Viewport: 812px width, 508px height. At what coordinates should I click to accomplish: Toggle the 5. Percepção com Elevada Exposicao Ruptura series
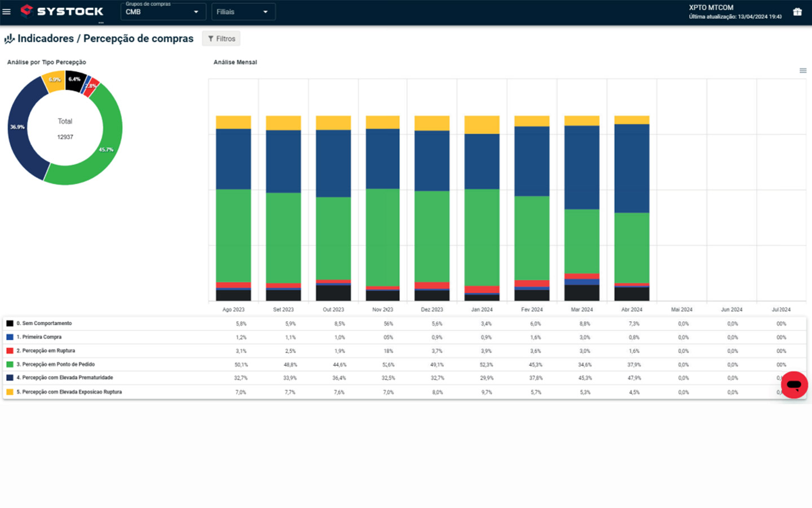tap(69, 392)
